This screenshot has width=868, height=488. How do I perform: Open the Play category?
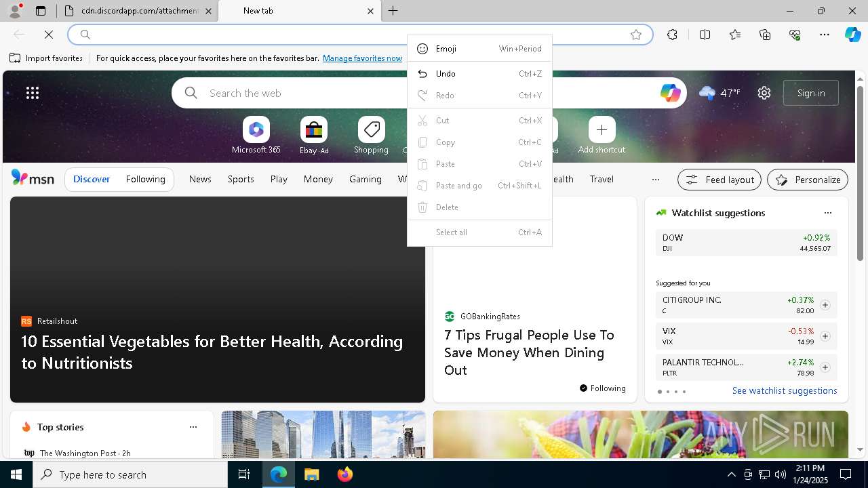point(279,179)
